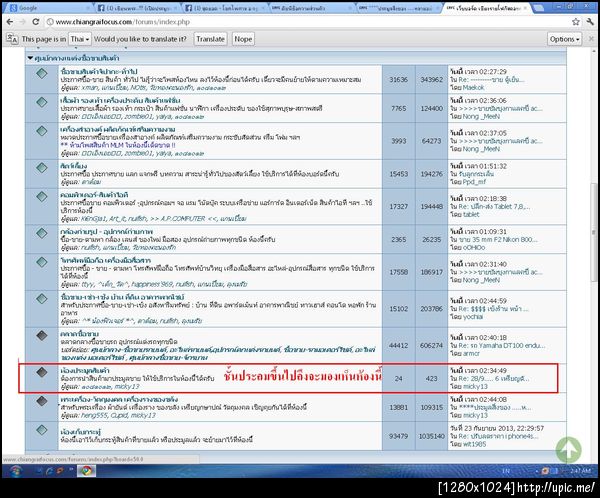
Task: Open moderator heng555's profile link
Action: pos(94,415)
